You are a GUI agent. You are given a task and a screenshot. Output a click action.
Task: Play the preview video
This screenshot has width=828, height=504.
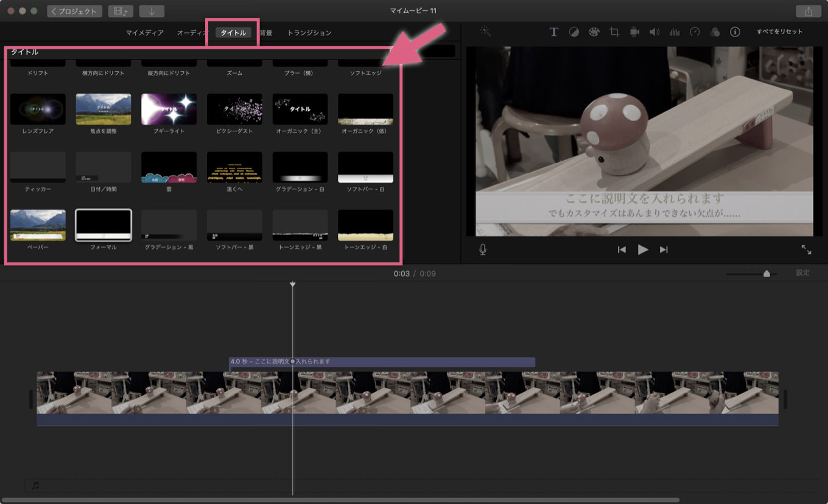[x=643, y=250]
